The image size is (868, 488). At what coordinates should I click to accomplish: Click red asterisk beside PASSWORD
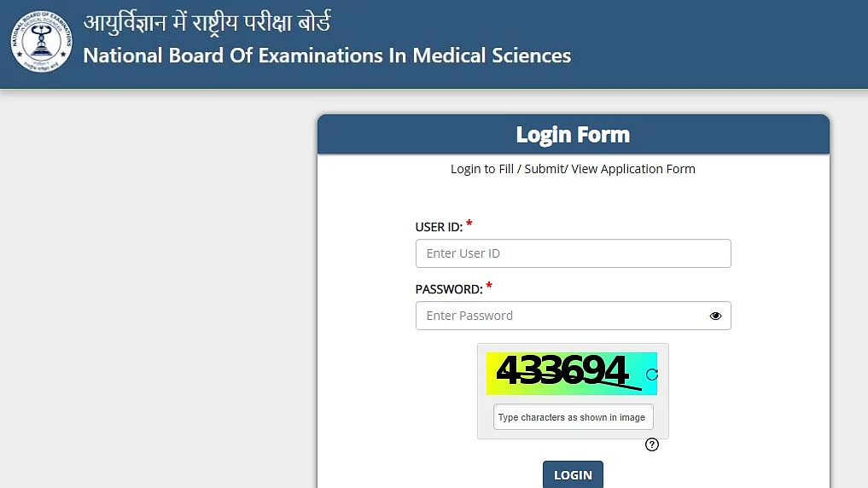489,286
